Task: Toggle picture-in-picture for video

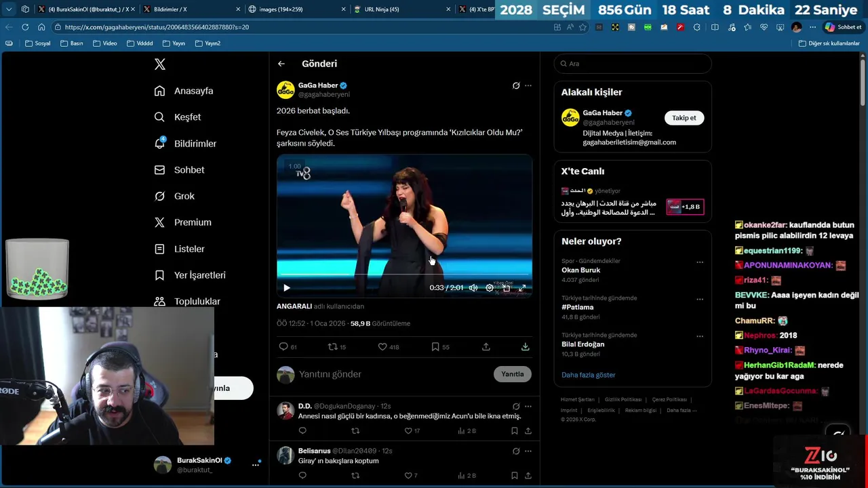Action: pos(506,287)
